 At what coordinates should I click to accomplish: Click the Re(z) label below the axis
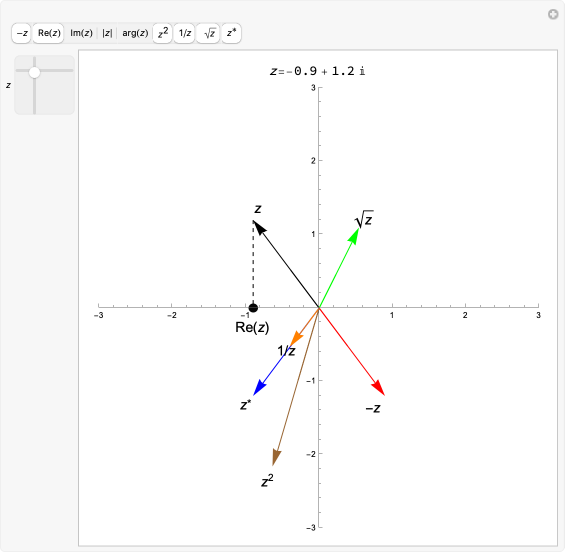[252, 327]
